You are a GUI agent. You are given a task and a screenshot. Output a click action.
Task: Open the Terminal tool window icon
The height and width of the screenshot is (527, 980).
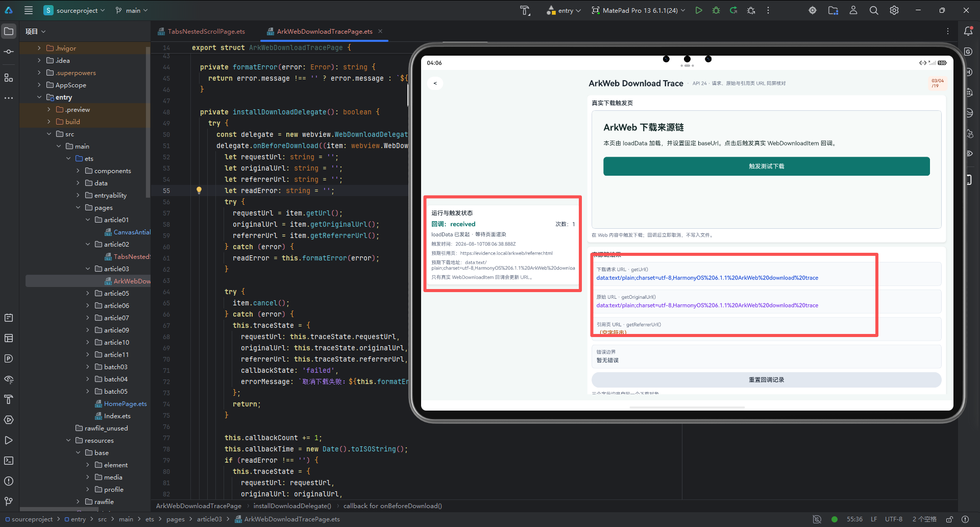tap(9, 461)
